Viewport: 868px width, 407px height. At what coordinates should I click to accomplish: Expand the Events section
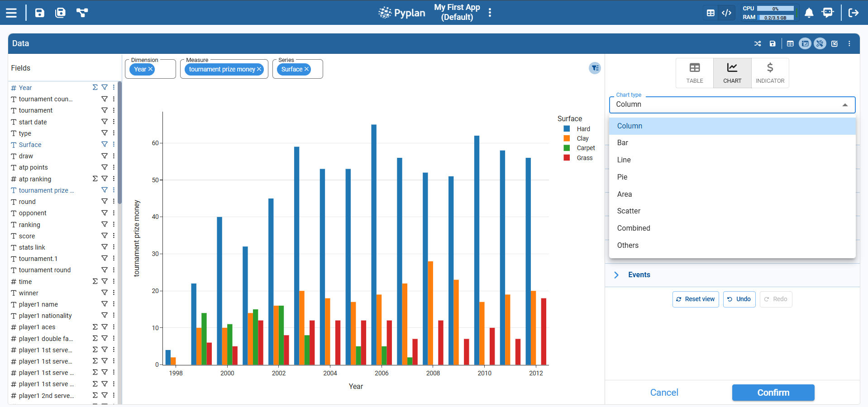[x=616, y=275]
